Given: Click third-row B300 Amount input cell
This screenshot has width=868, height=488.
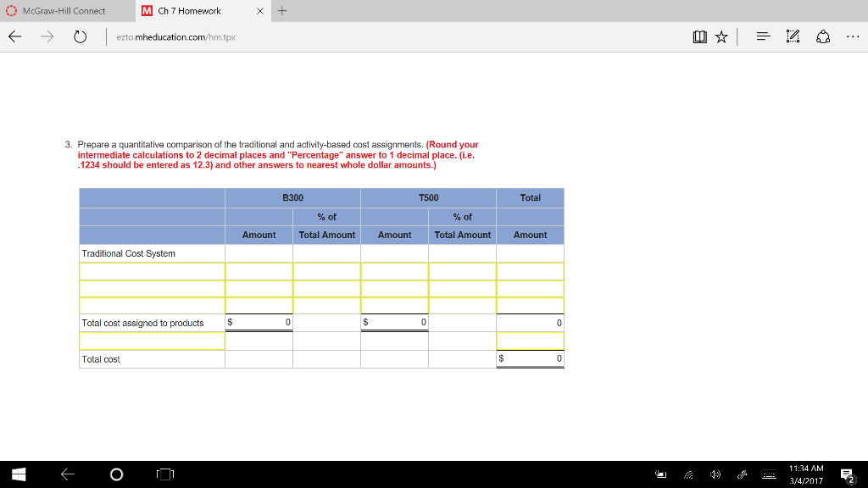Looking at the screenshot, I should click(x=259, y=305).
